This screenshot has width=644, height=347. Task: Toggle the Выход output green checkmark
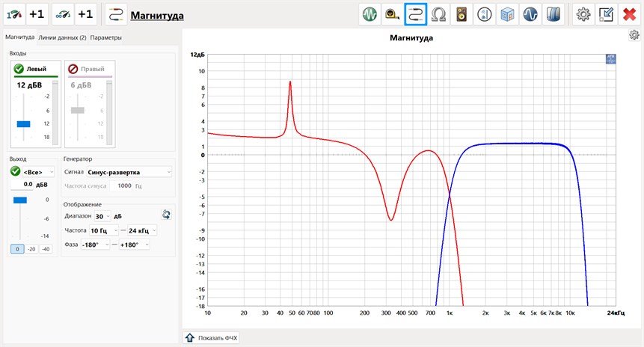click(16, 172)
